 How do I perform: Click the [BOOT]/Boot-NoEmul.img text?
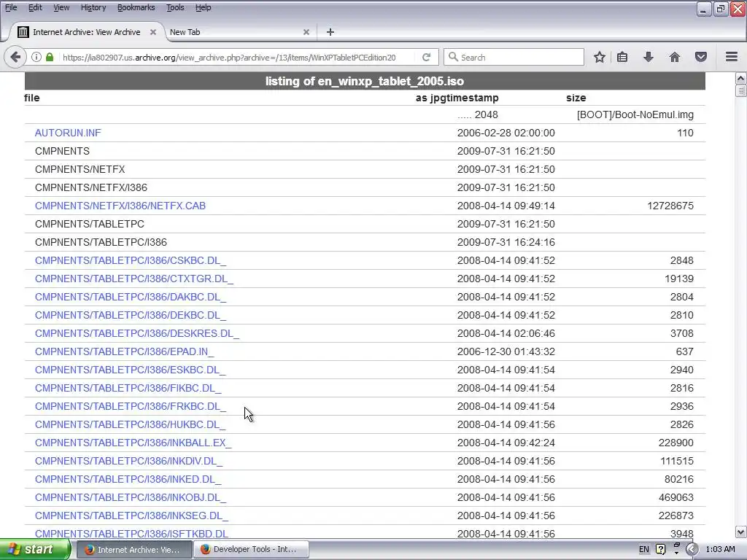pos(635,114)
